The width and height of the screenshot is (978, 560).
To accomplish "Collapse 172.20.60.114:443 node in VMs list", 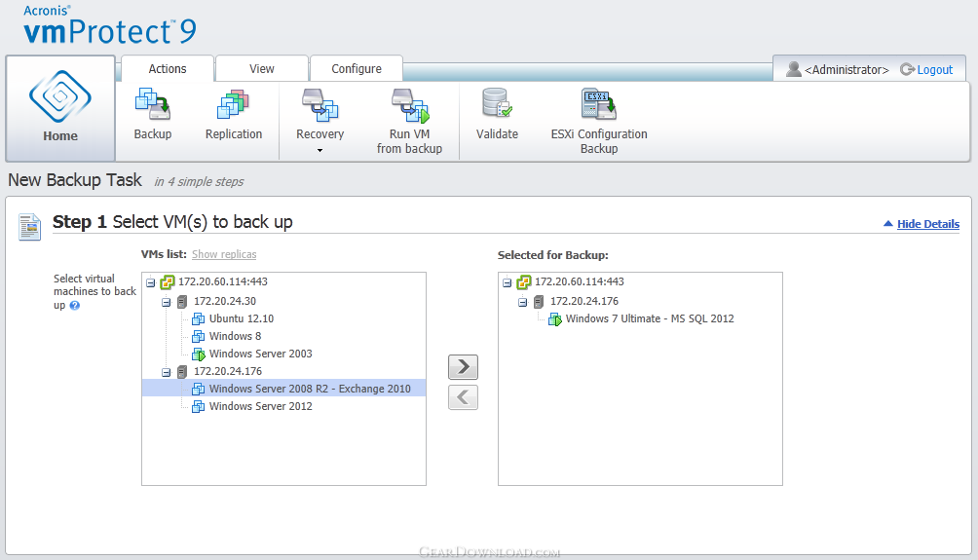I will coord(150,283).
